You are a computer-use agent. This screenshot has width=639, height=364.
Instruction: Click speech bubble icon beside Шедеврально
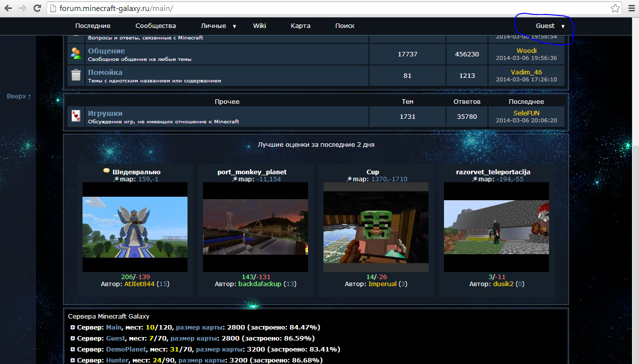(106, 171)
